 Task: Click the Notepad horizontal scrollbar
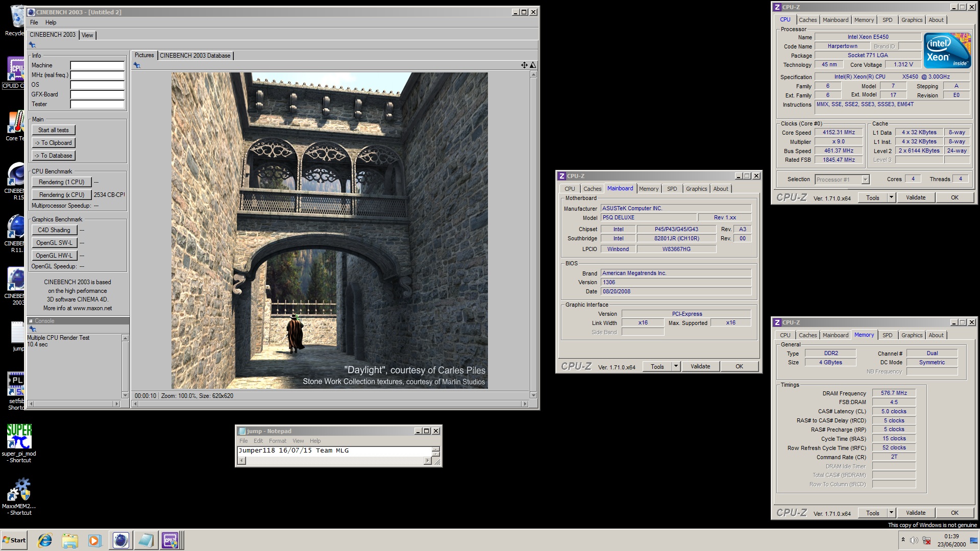pyautogui.click(x=335, y=461)
